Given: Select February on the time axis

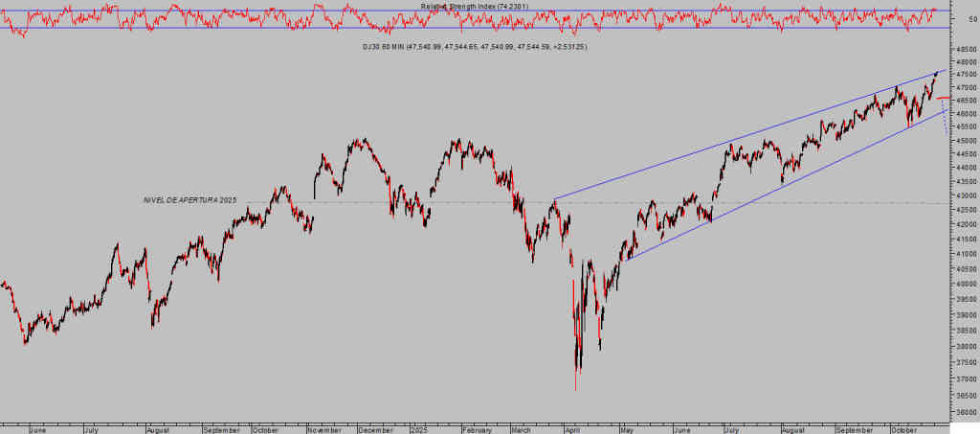Looking at the screenshot, I should (x=478, y=430).
